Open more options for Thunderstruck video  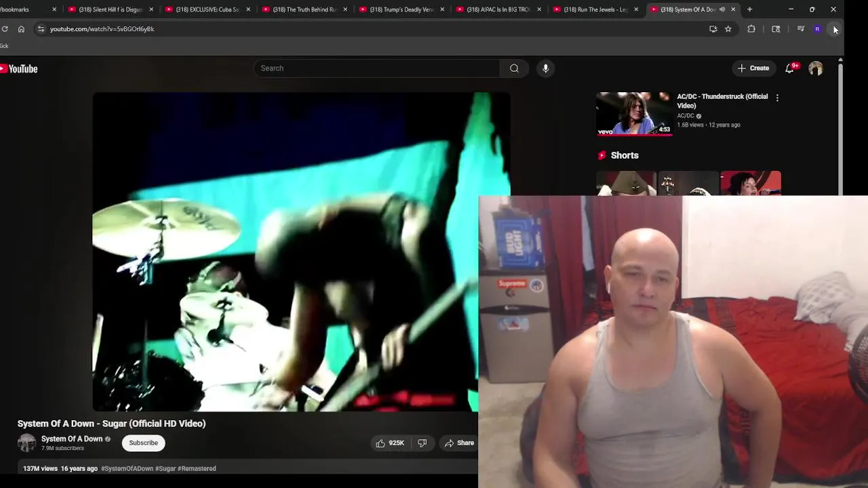click(x=777, y=98)
